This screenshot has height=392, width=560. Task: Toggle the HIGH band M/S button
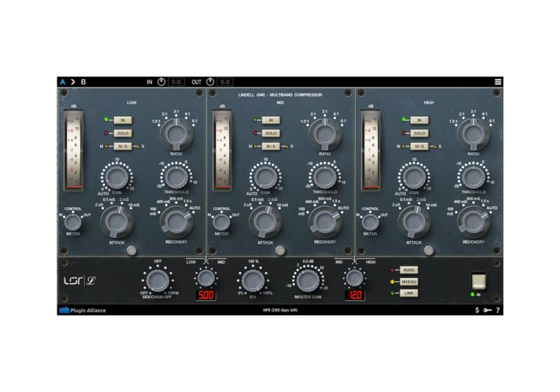coord(419,146)
